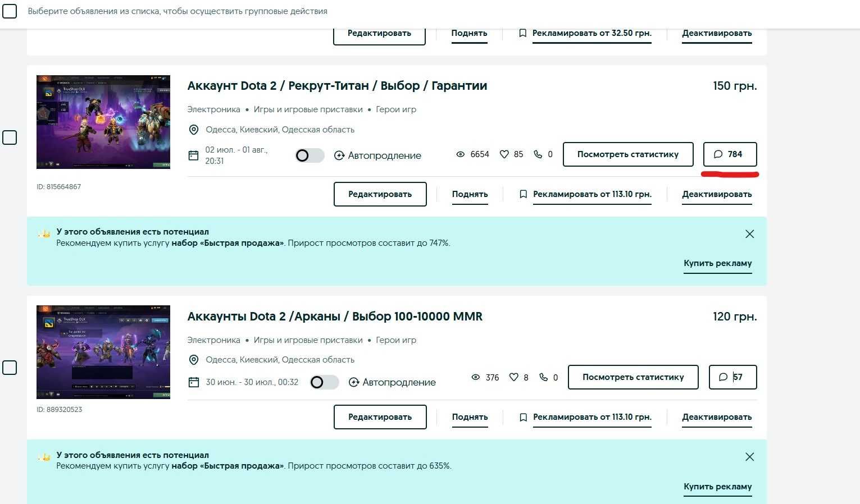Toggle Автопродление switch for Арканы listing
The height and width of the screenshot is (504, 860).
324,382
